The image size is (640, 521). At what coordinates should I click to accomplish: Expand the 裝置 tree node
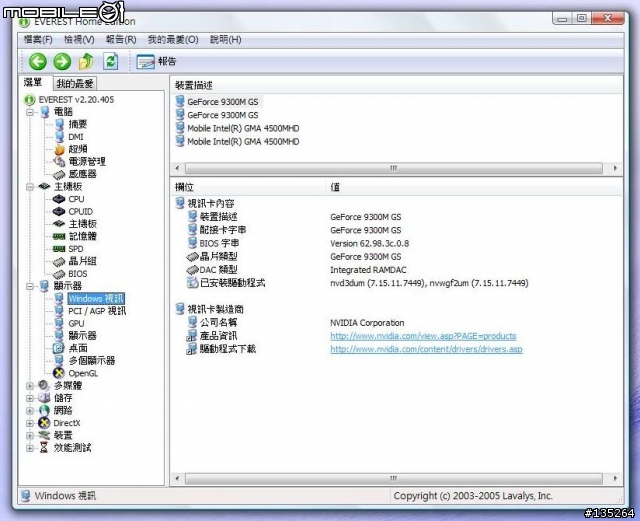(x=30, y=436)
